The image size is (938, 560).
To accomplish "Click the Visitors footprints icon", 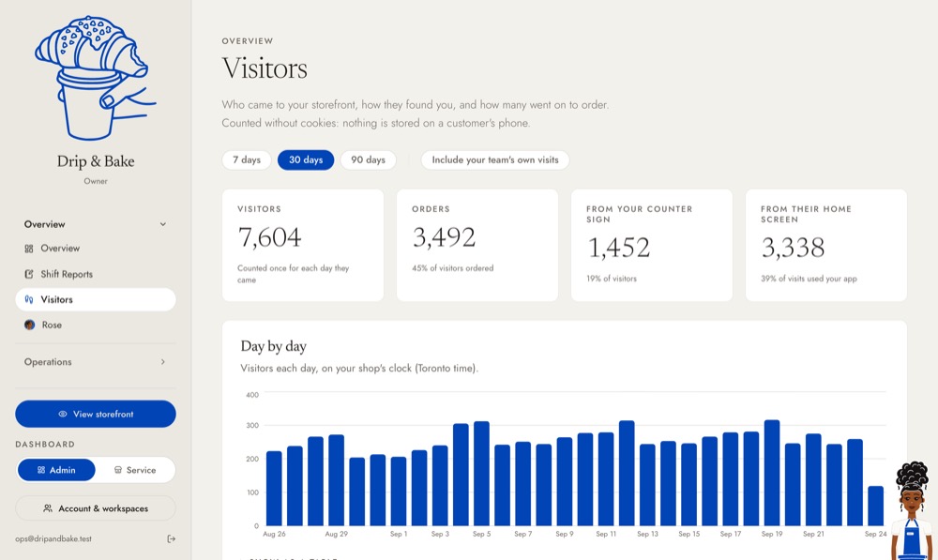I will (29, 299).
